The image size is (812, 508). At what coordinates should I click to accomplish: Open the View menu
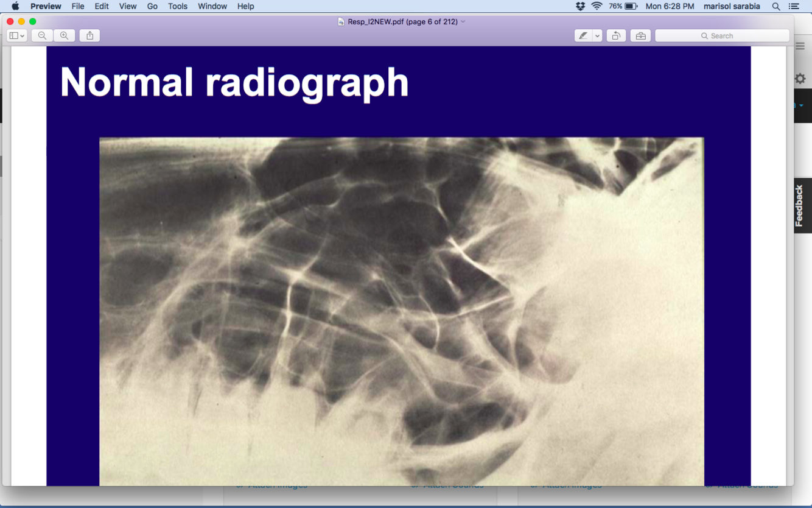pyautogui.click(x=128, y=6)
